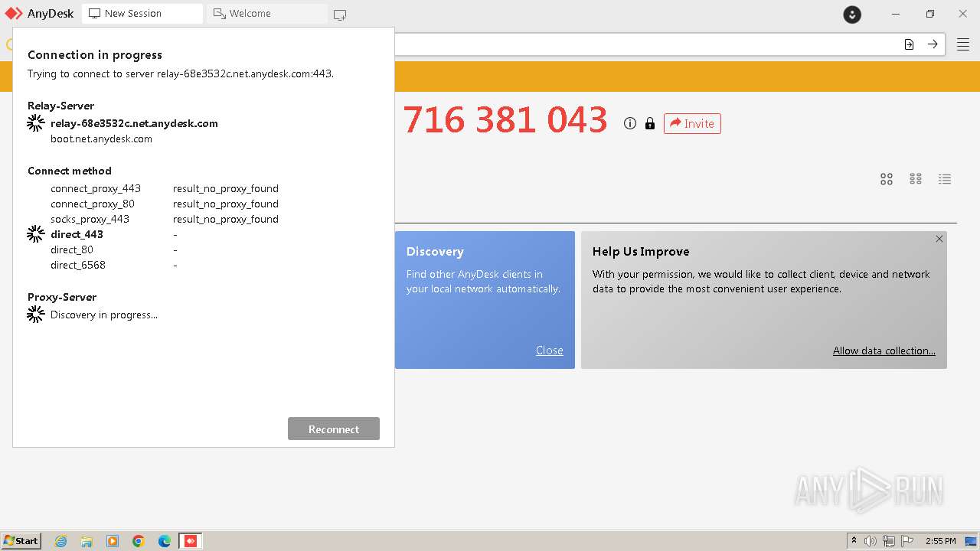Click the Reconnect button

(334, 429)
